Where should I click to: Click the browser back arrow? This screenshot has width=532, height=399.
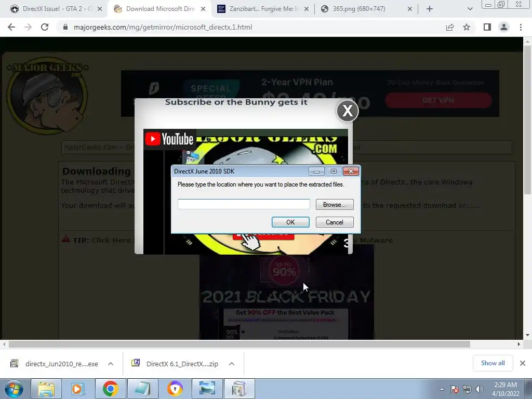click(x=11, y=27)
